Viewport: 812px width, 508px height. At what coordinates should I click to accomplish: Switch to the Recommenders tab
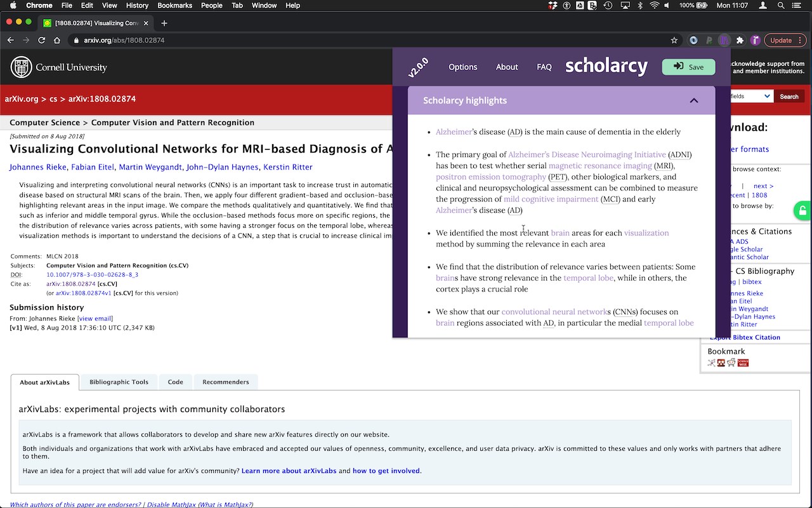[225, 382]
